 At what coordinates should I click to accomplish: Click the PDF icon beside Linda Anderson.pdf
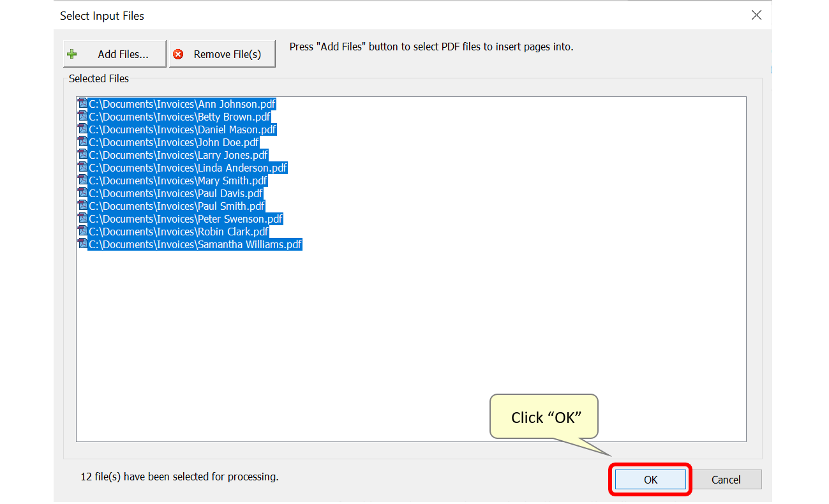point(82,167)
